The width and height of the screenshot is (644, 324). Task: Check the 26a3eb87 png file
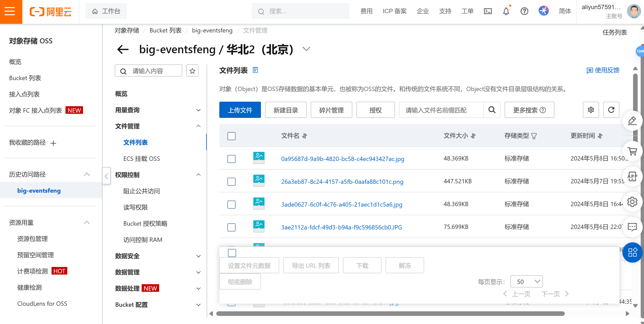[x=232, y=182]
